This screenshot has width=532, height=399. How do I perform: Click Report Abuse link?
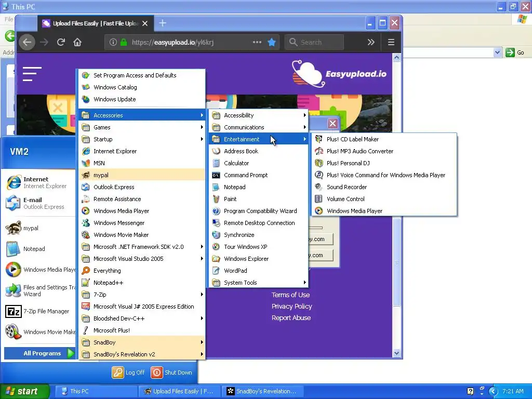click(x=291, y=318)
